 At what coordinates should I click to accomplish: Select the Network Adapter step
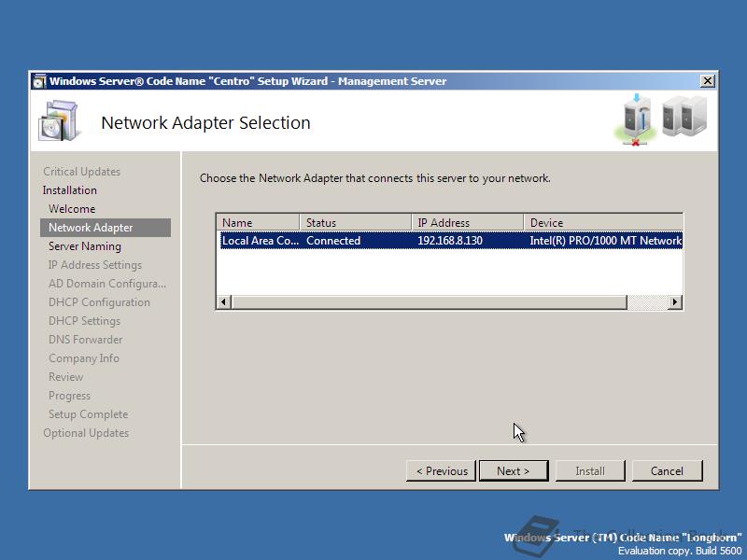coord(106,228)
